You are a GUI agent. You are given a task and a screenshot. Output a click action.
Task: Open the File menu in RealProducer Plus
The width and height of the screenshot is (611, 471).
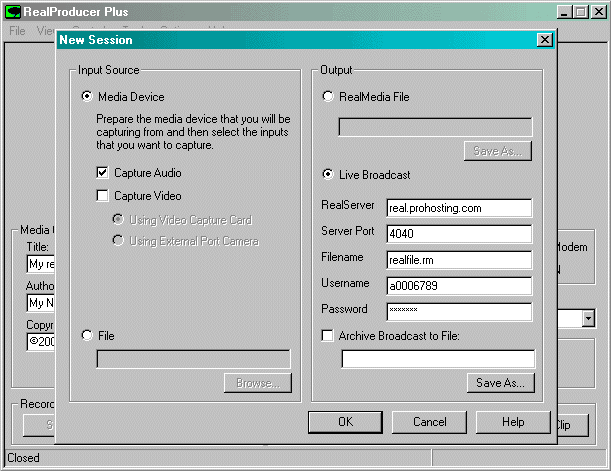tap(17, 31)
